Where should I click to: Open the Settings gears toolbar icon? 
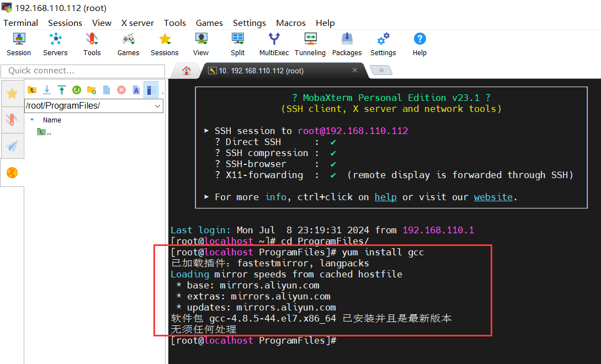tap(384, 45)
